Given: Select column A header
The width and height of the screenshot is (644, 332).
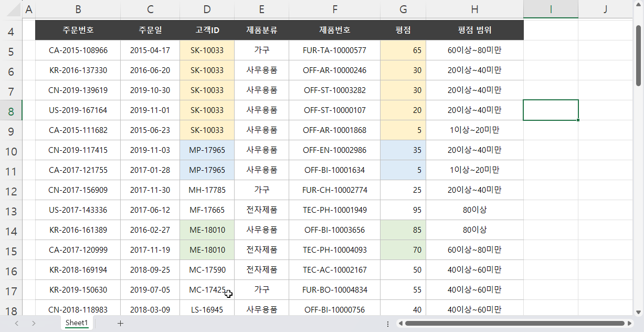Looking at the screenshot, I should point(29,9).
